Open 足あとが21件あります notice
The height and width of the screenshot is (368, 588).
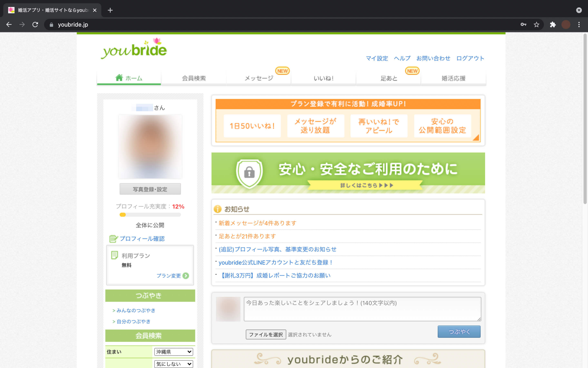[247, 236]
